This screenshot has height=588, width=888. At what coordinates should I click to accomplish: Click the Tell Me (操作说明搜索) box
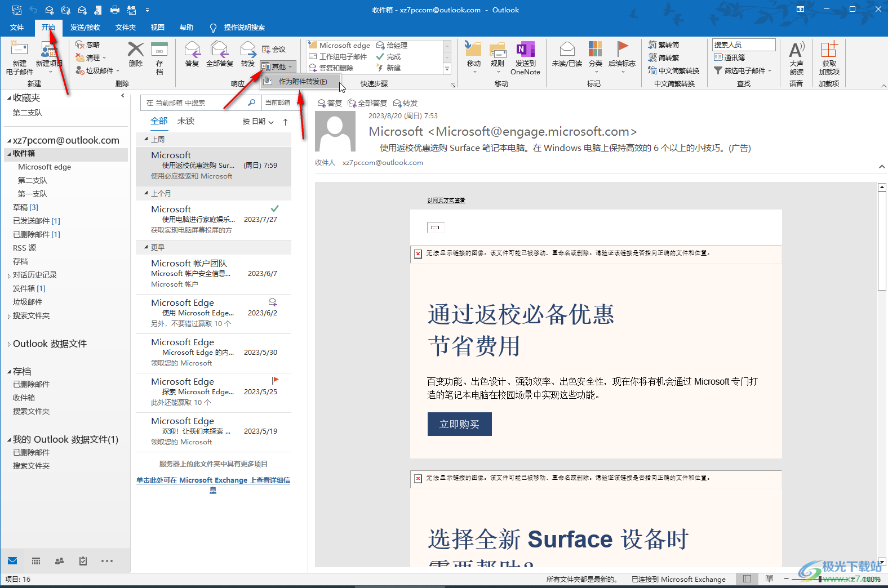237,27
